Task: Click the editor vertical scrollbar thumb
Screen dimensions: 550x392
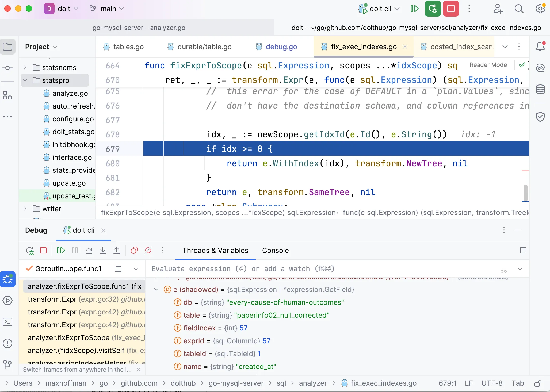Action: click(x=525, y=193)
